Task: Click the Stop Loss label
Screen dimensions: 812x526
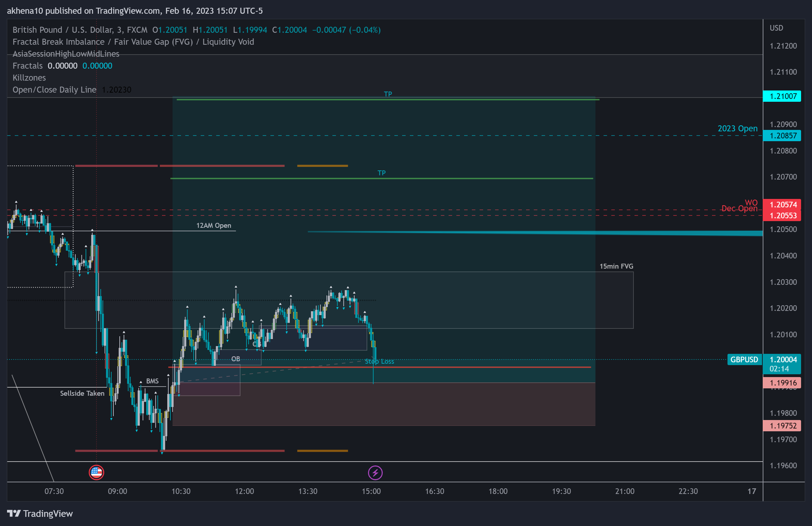Action: [379, 361]
